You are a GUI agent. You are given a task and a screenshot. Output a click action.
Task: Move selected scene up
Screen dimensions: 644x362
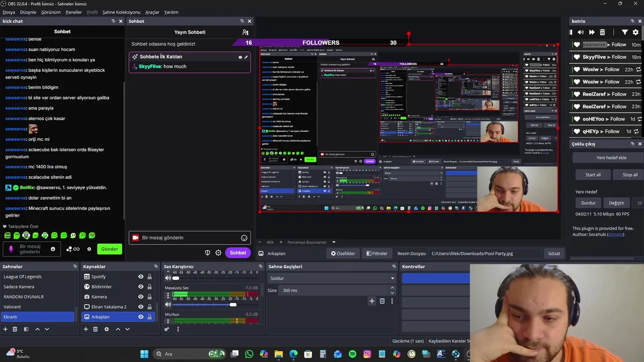click(37, 329)
